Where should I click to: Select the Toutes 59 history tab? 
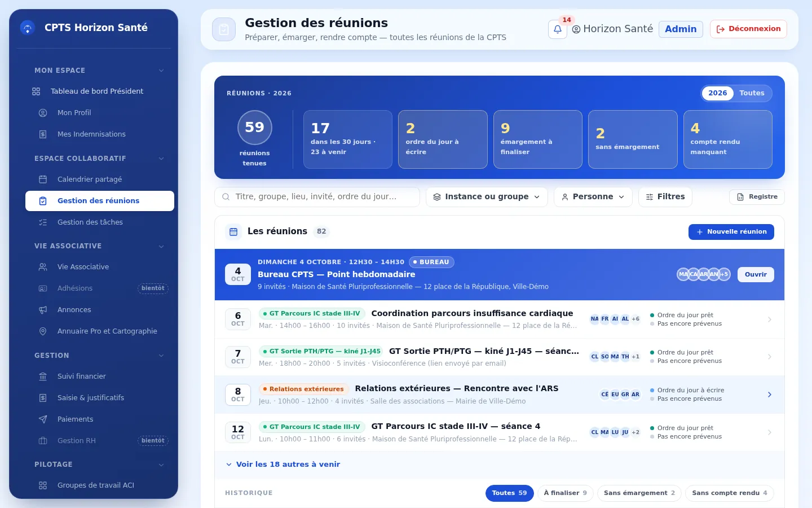(x=509, y=493)
